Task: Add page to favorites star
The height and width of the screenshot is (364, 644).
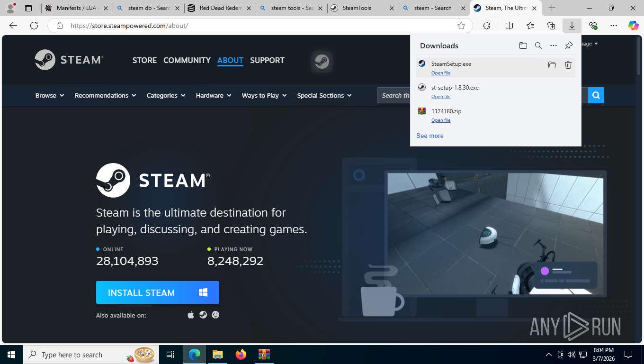Action: [x=461, y=26]
